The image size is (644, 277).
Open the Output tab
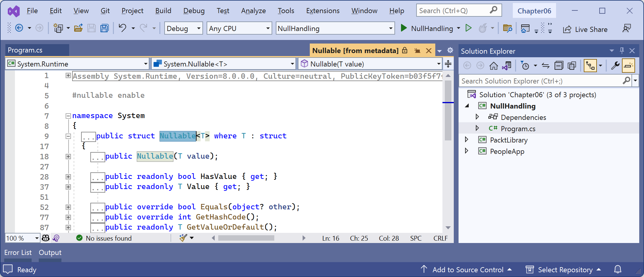click(x=50, y=253)
